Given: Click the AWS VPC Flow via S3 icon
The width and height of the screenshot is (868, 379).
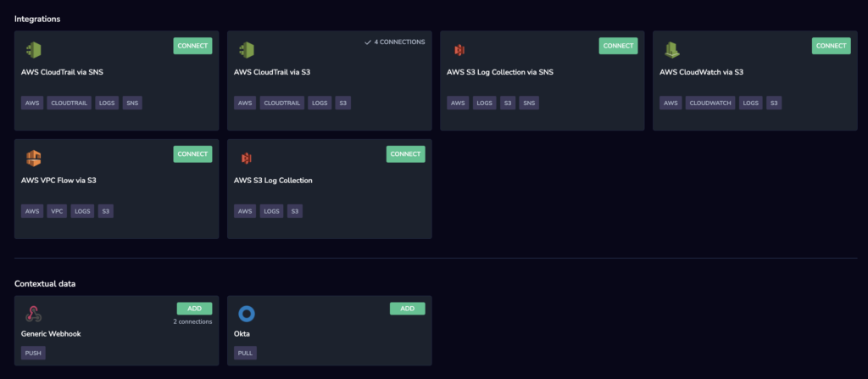Looking at the screenshot, I should (33, 159).
